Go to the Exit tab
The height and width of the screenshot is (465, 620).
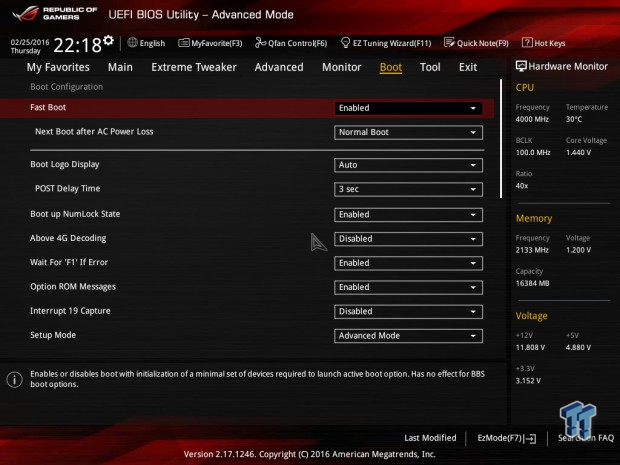point(468,67)
